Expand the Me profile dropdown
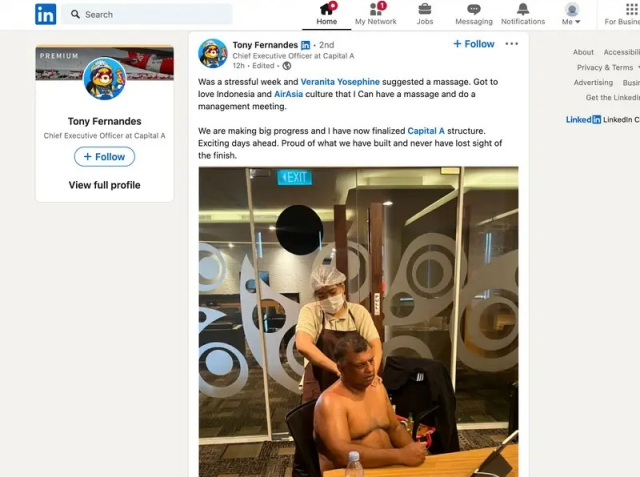This screenshot has width=640, height=477. (571, 14)
